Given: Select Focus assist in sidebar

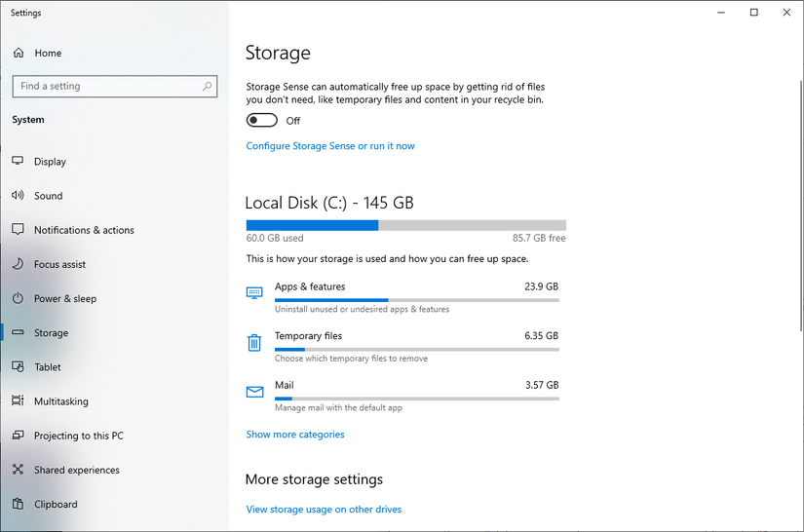Looking at the screenshot, I should (114, 264).
